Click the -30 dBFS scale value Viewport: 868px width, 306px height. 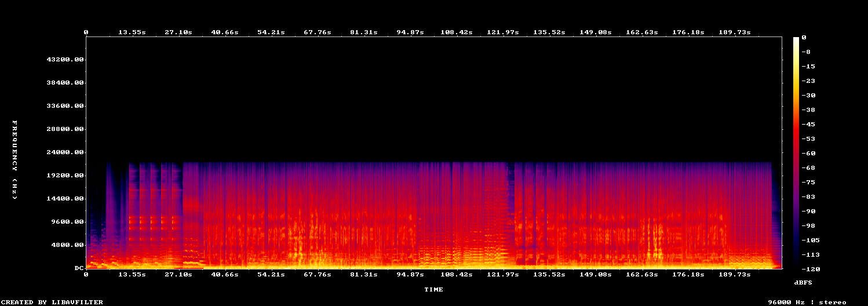[809, 96]
